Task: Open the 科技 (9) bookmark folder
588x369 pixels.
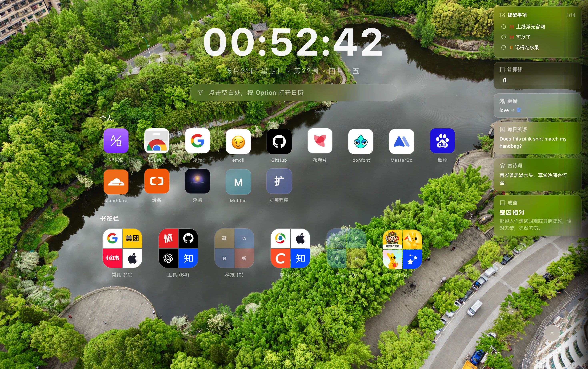Action: pos(234,248)
